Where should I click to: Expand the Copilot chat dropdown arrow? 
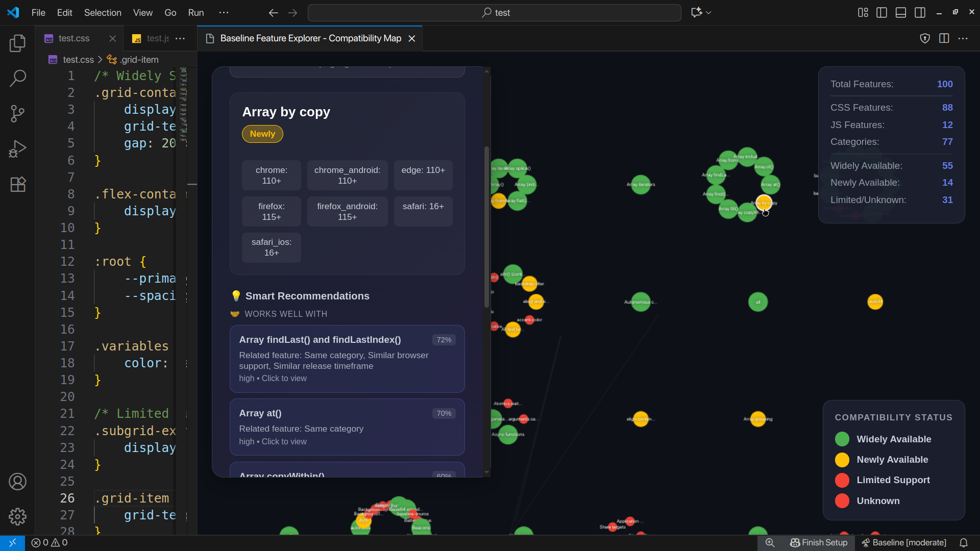tap(708, 13)
